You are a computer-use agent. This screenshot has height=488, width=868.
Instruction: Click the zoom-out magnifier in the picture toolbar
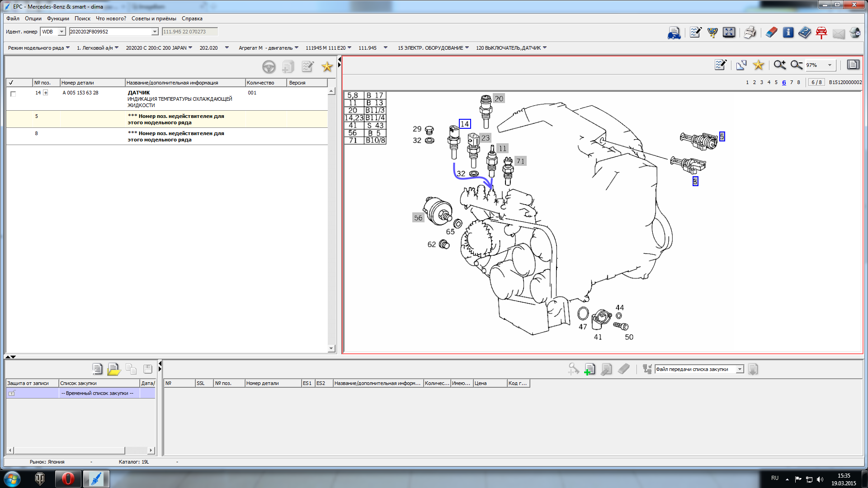pyautogui.click(x=797, y=65)
